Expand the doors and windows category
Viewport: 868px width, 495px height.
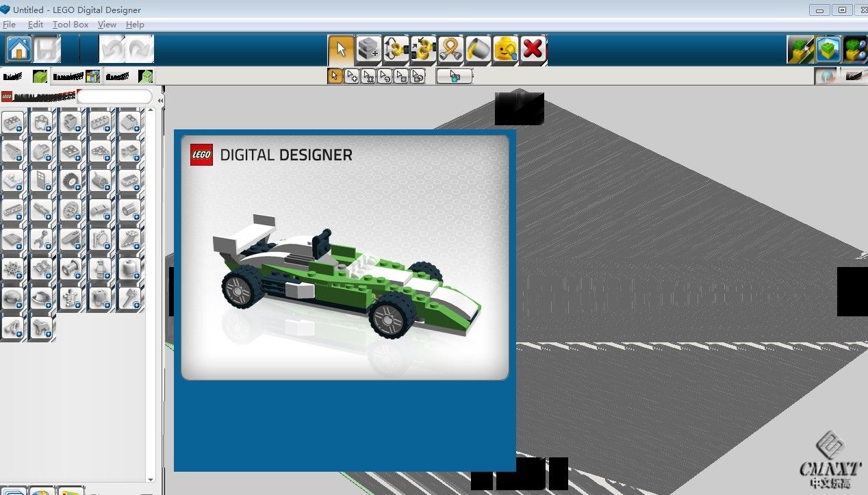click(42, 180)
